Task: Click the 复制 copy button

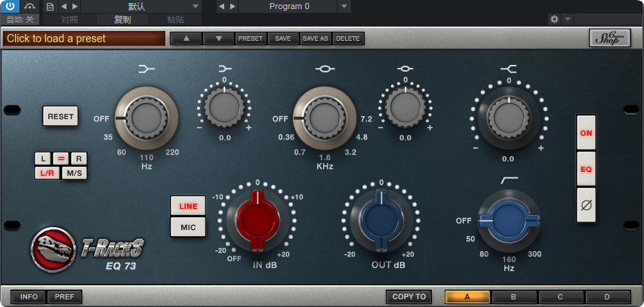Action: [x=122, y=20]
